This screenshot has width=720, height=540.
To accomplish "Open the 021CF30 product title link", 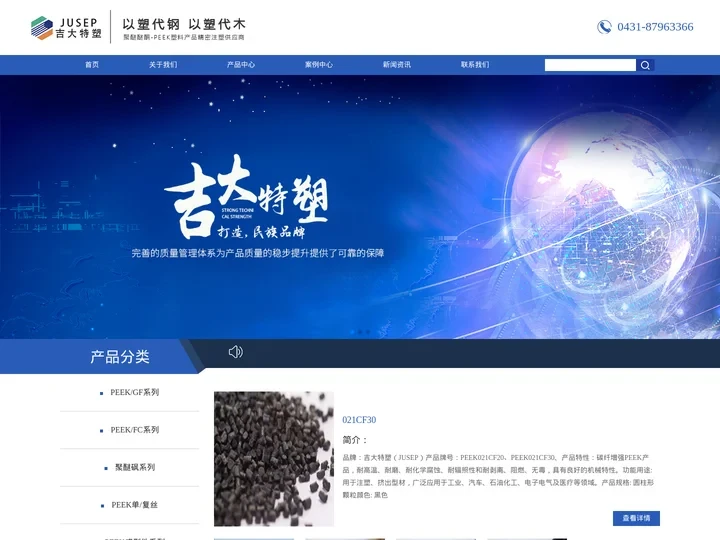I will click(359, 420).
